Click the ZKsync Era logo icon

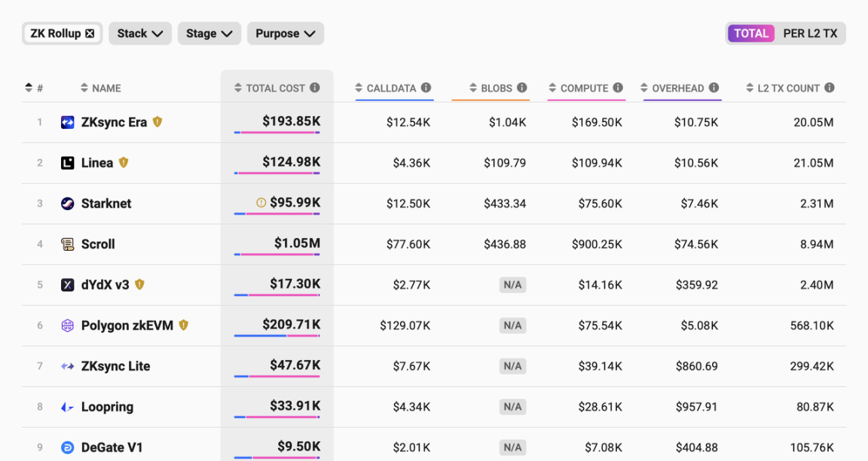pos(68,122)
